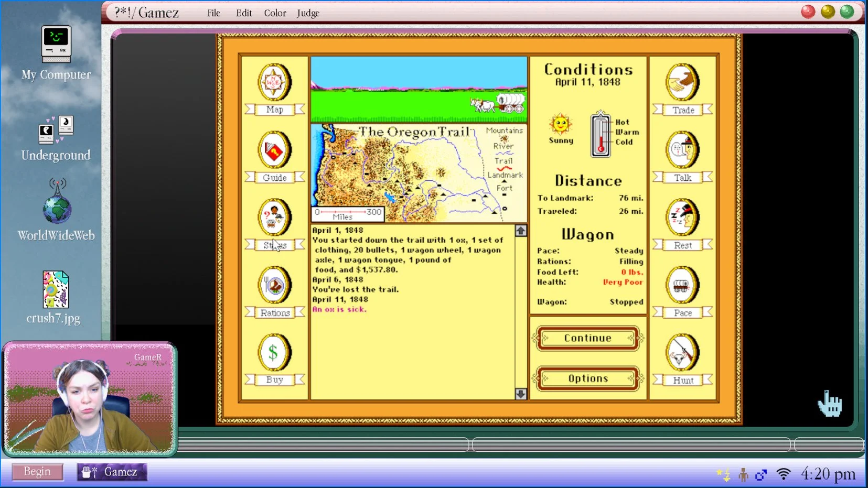Click log scroll up arrow
This screenshot has width=868, height=488.
click(x=521, y=231)
